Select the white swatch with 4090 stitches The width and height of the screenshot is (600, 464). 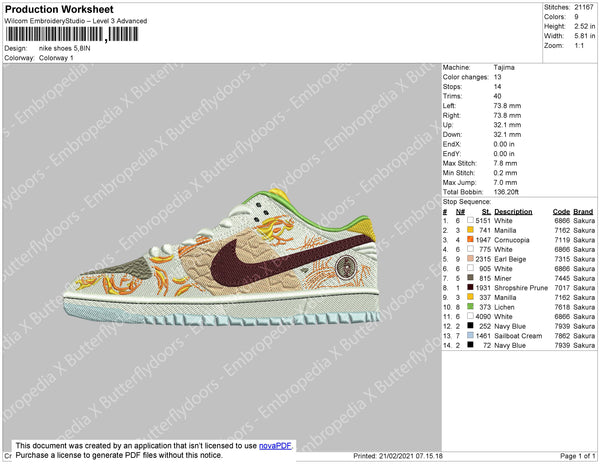pos(470,316)
